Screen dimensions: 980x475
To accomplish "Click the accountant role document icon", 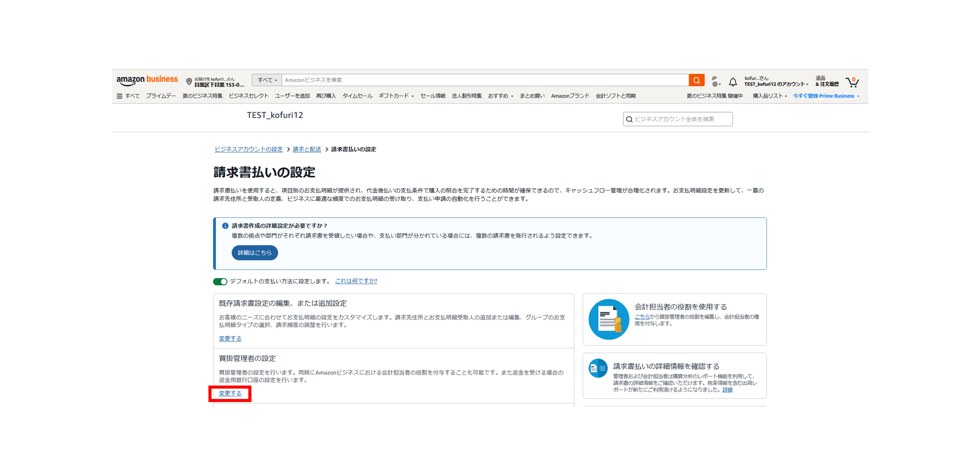I will 608,319.
